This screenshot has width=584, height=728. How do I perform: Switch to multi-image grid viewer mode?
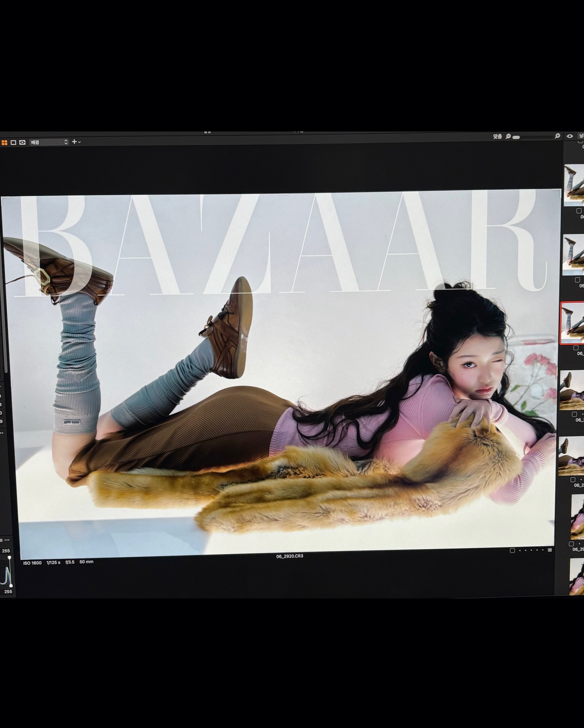tap(4, 142)
